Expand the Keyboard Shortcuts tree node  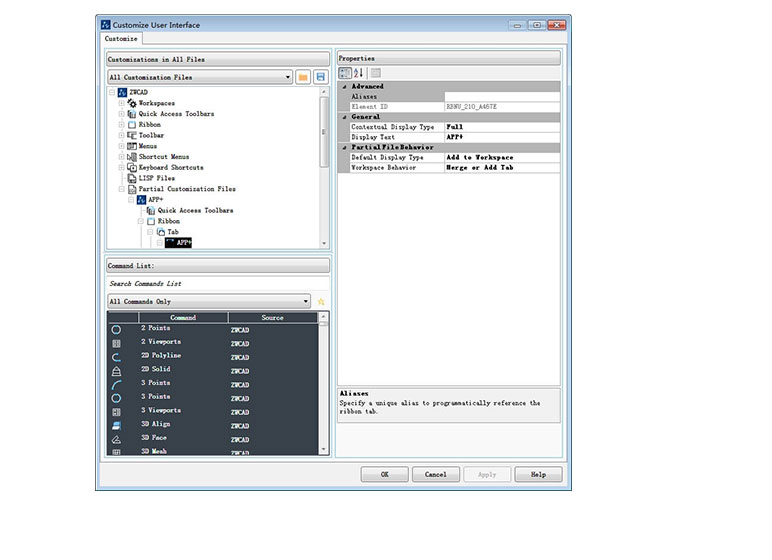121,167
